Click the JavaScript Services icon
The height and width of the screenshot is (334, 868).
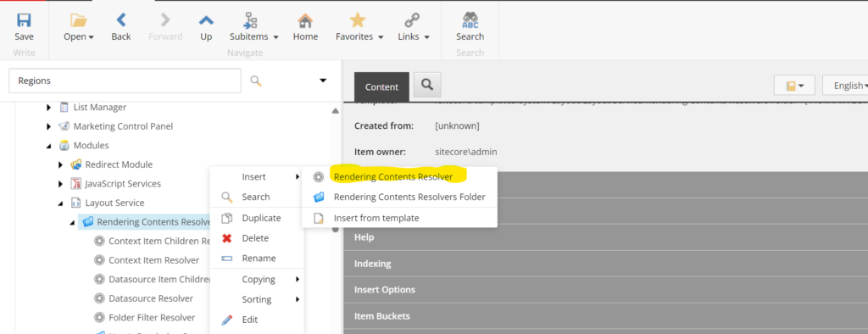point(75,183)
